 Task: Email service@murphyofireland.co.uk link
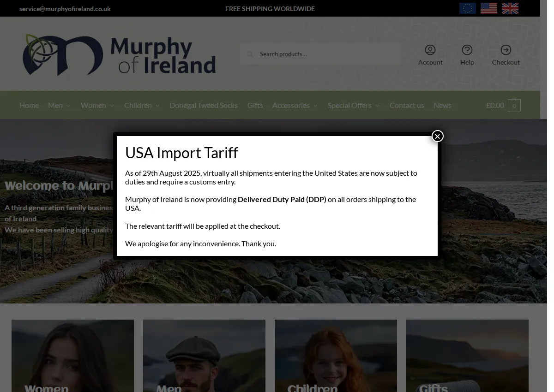pos(65,9)
